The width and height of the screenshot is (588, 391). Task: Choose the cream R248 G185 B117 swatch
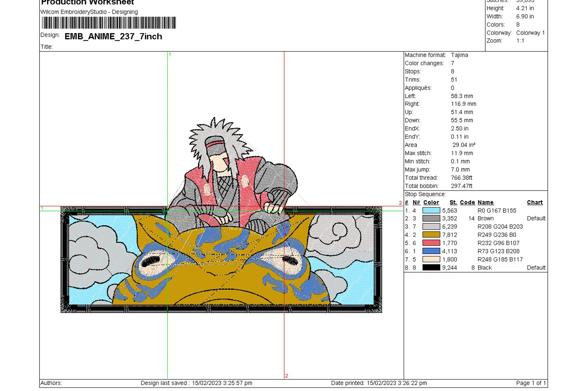pos(431,260)
